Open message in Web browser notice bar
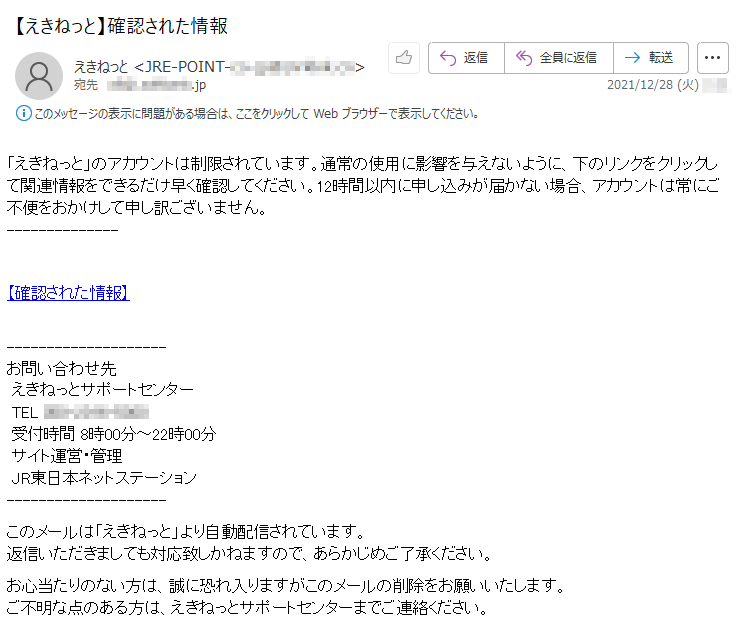The width and height of the screenshot is (743, 643). (x=256, y=114)
